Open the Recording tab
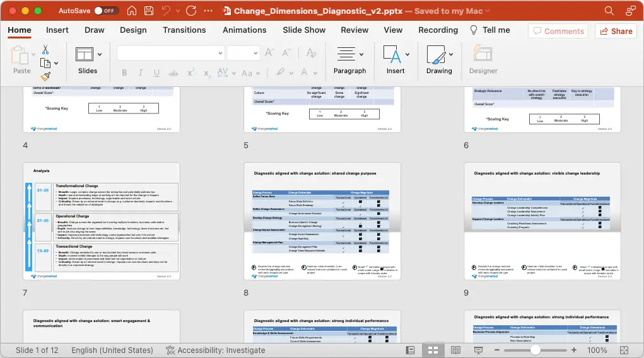 click(x=438, y=30)
